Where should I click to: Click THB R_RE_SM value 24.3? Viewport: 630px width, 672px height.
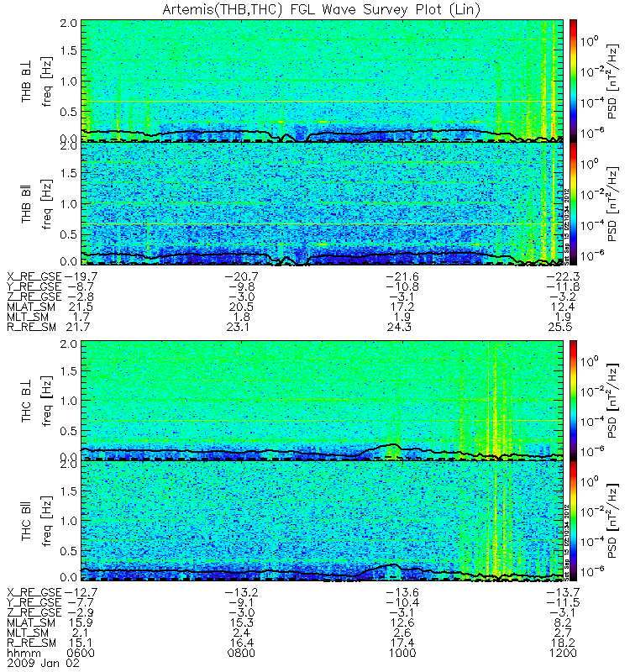pos(399,327)
